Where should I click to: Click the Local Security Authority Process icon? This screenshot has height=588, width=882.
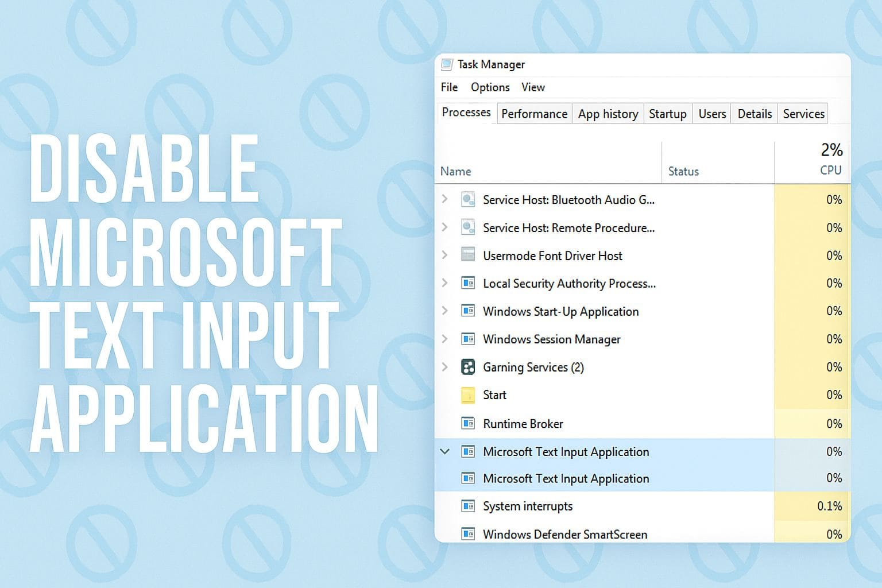pyautogui.click(x=468, y=283)
